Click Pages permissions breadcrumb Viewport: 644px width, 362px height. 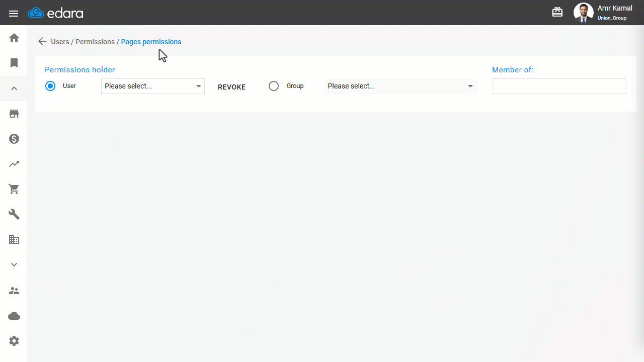[x=151, y=42]
